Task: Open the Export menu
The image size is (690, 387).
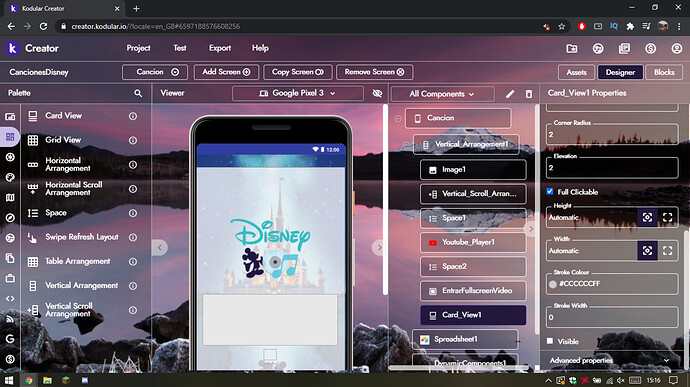Action: [220, 48]
